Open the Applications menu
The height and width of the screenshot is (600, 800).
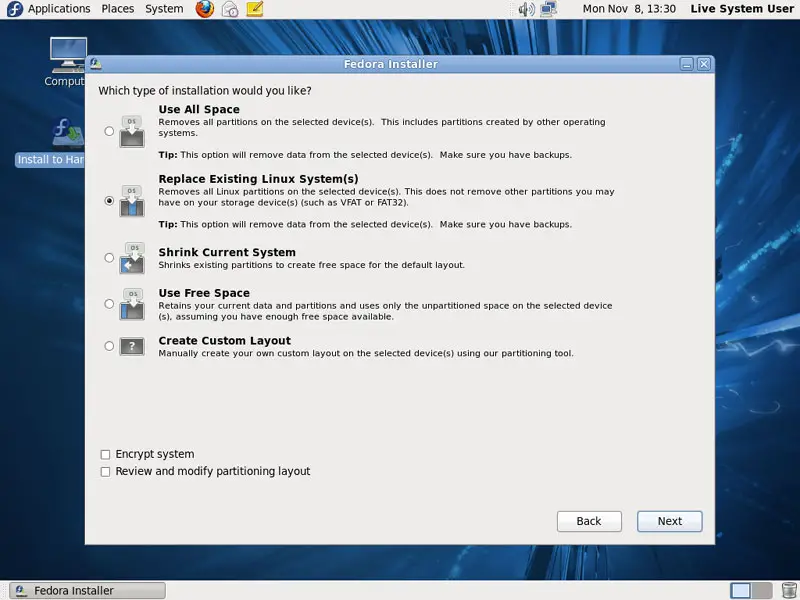point(59,9)
